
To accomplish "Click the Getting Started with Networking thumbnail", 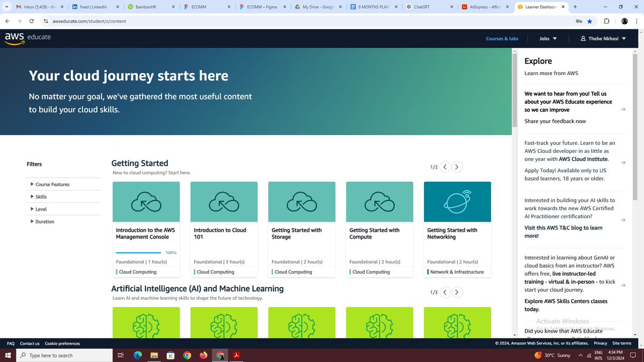I will [457, 202].
